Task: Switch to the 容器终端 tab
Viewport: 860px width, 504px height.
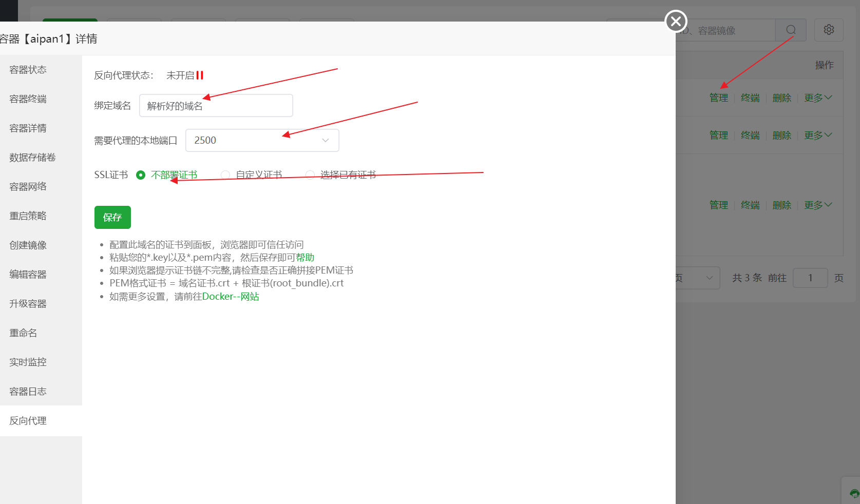Action: [x=28, y=99]
